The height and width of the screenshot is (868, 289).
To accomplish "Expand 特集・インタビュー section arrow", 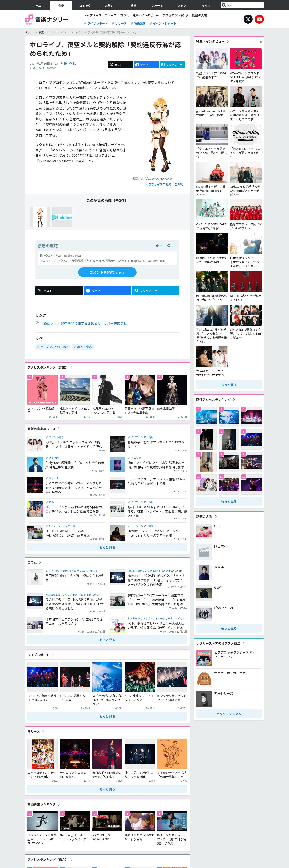I will (x=228, y=41).
